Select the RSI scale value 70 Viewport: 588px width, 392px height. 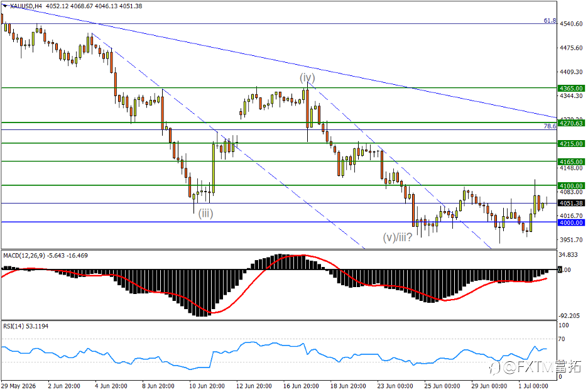[x=562, y=339]
